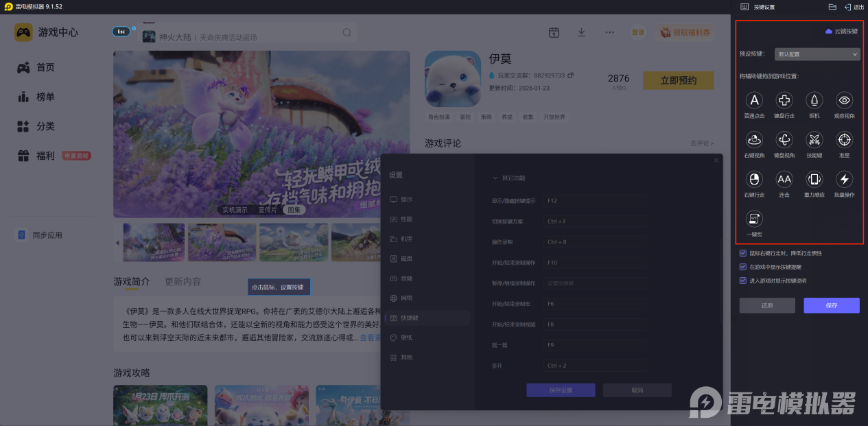Click the 摇一摇 F9 hotkey field
This screenshot has height=426, width=868.
(594, 345)
